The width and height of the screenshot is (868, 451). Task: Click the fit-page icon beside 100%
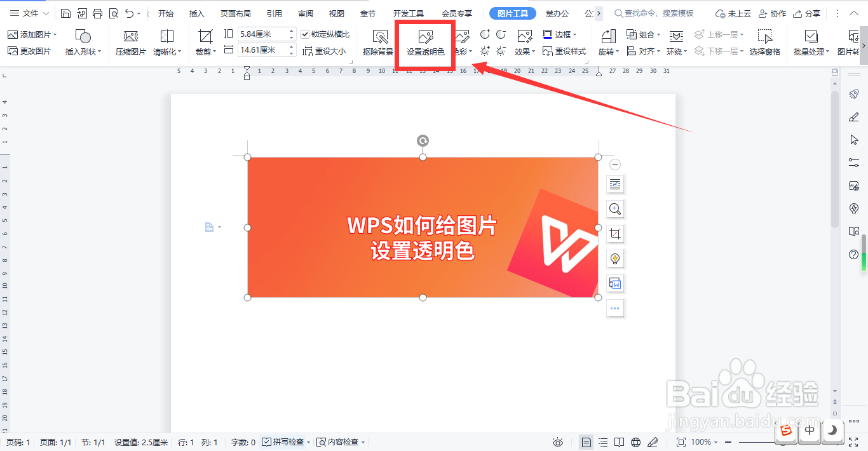681,442
